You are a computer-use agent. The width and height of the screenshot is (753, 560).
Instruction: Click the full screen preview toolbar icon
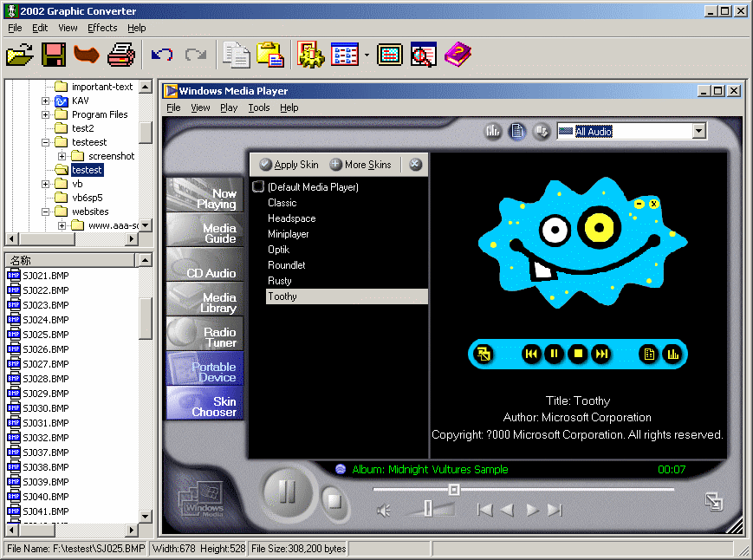click(x=390, y=55)
